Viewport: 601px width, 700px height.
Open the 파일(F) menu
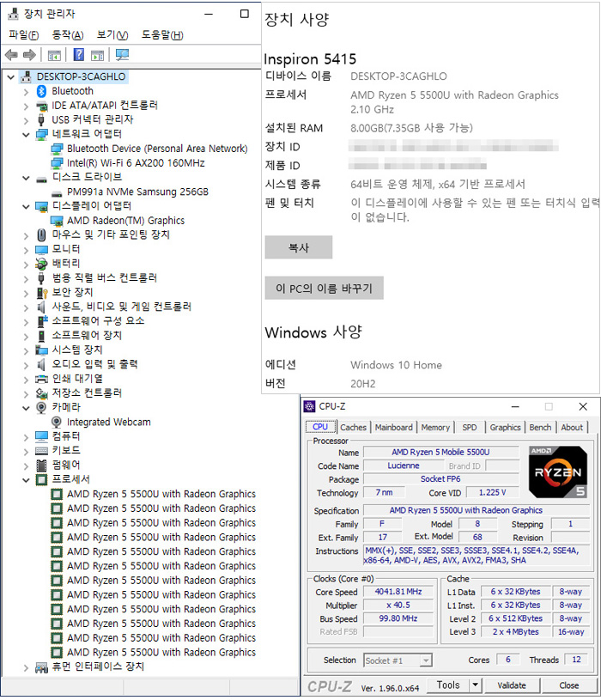(x=24, y=35)
